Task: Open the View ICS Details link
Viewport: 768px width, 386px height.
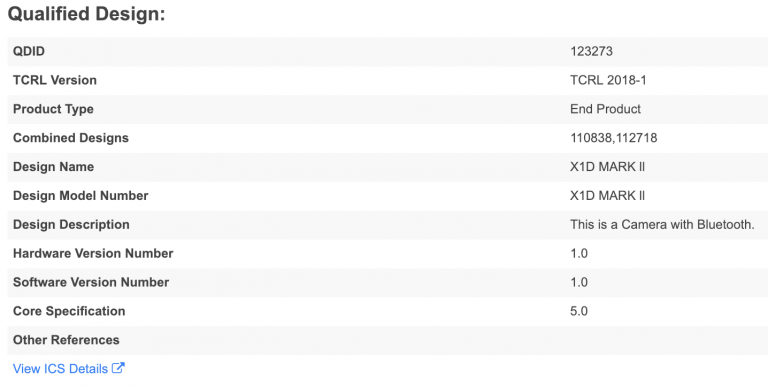Action: (x=69, y=368)
